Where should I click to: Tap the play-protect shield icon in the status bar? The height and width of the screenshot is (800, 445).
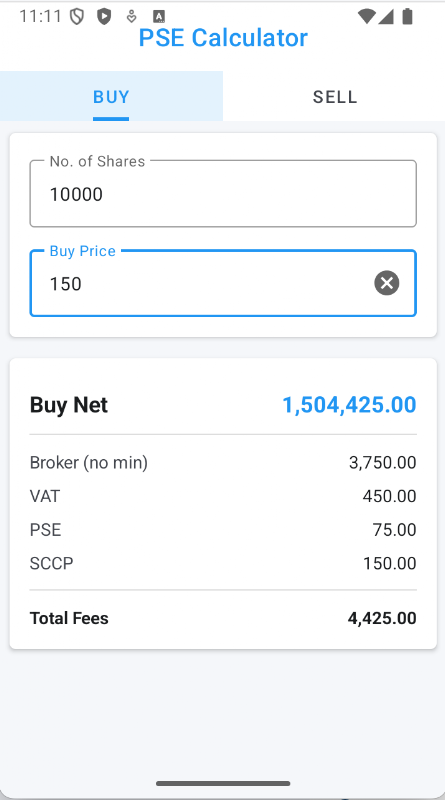104,16
